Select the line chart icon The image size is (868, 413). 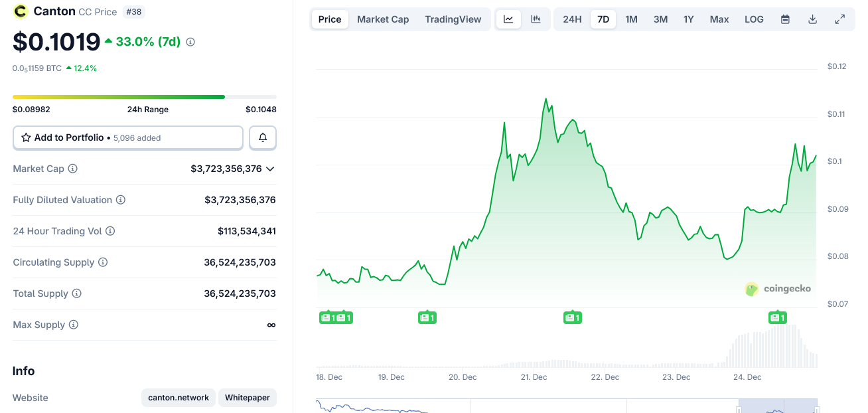[508, 19]
